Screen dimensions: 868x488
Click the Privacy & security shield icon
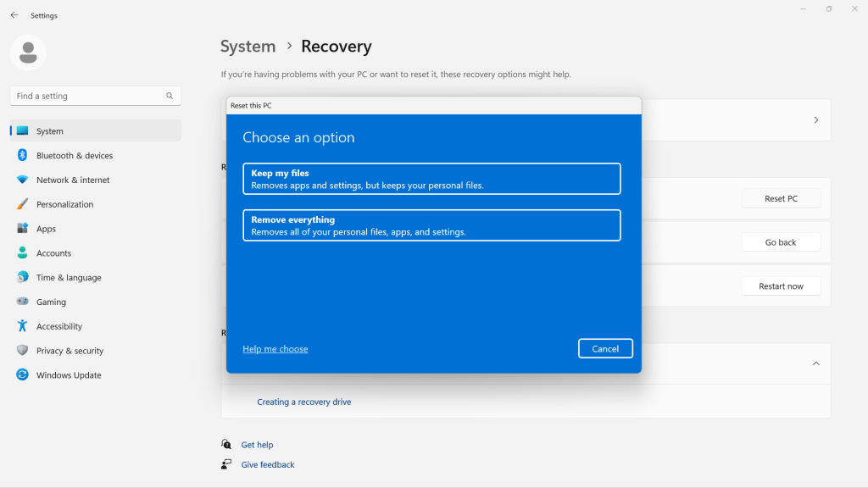22,350
